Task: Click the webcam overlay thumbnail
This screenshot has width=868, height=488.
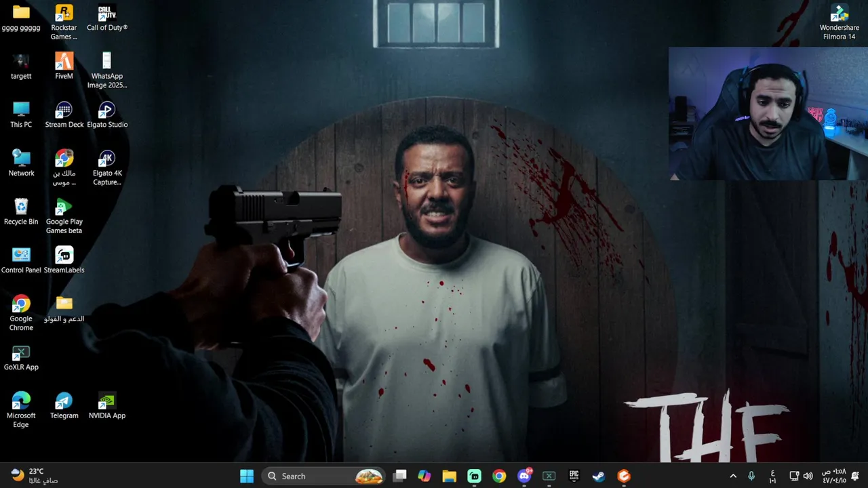Action: (x=768, y=114)
